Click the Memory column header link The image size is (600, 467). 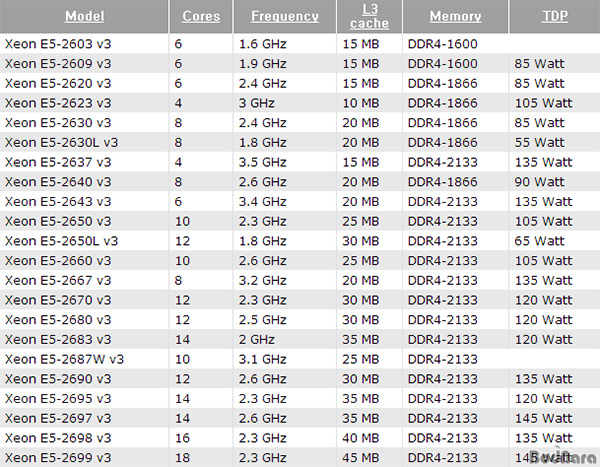coord(455,16)
